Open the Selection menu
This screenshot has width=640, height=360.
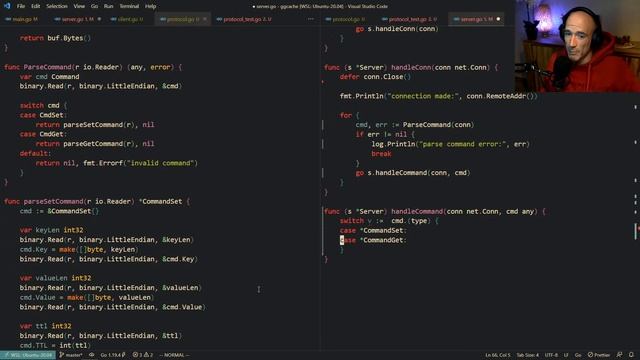[57, 6]
